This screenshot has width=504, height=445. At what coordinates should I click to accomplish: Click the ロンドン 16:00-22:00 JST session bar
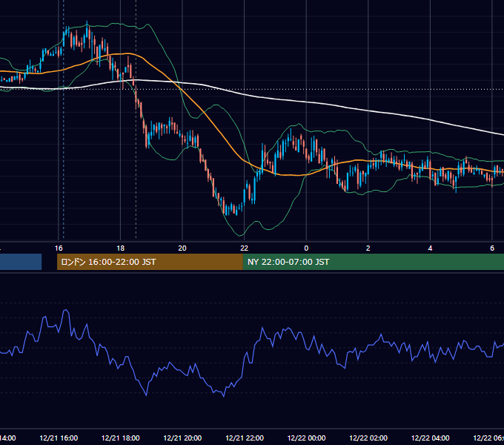point(150,262)
